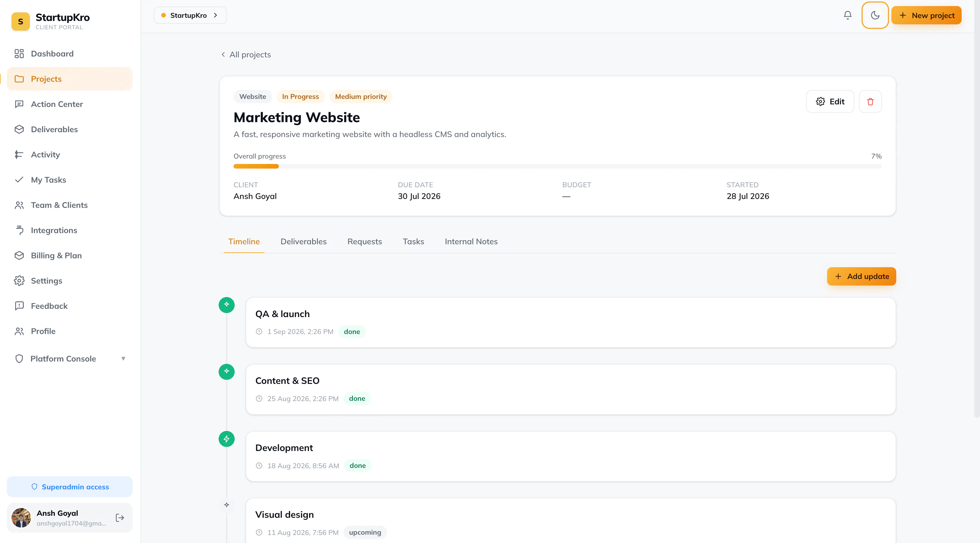Open the QA & launch update card
Image resolution: width=980 pixels, height=543 pixels.
[571, 323]
